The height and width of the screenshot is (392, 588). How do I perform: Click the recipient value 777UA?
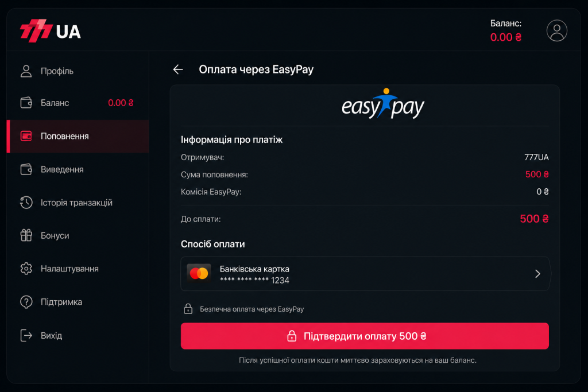coord(536,157)
